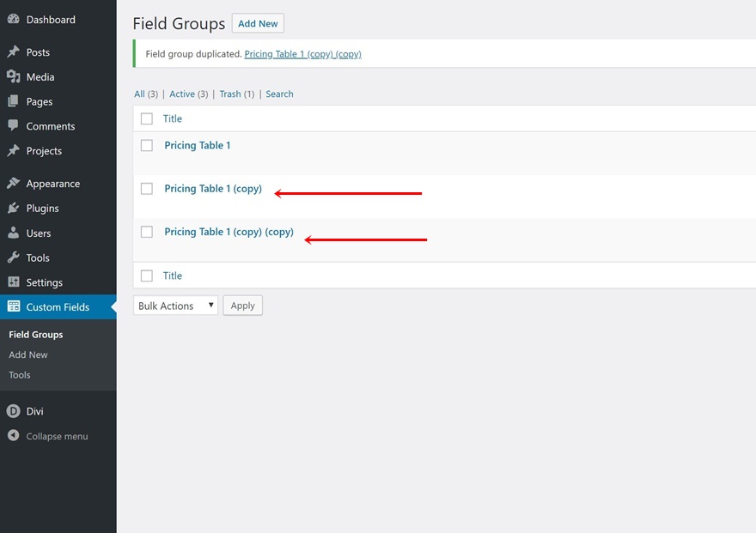756x533 pixels.
Task: Check the Pricing Table 1 (copy) checkbox
Action: click(147, 189)
